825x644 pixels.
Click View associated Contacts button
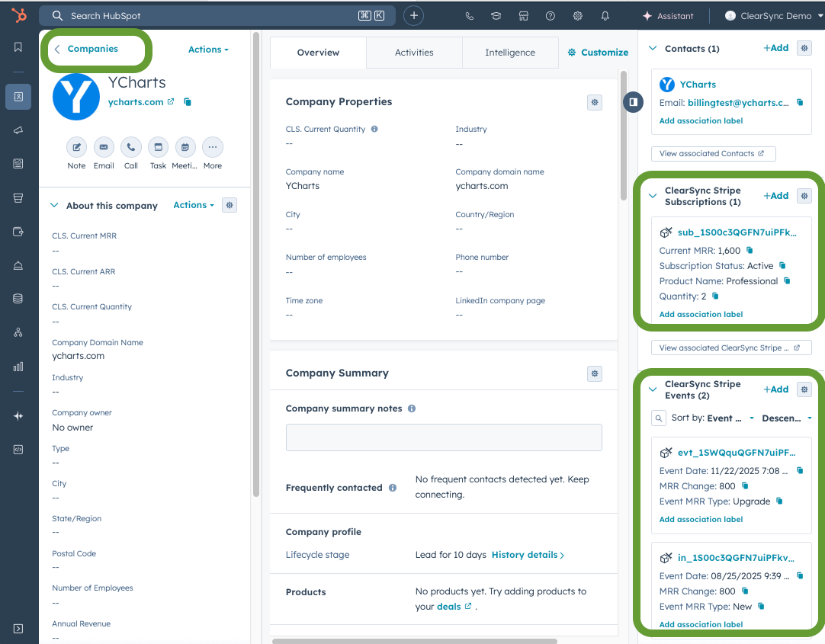pyautogui.click(x=714, y=153)
